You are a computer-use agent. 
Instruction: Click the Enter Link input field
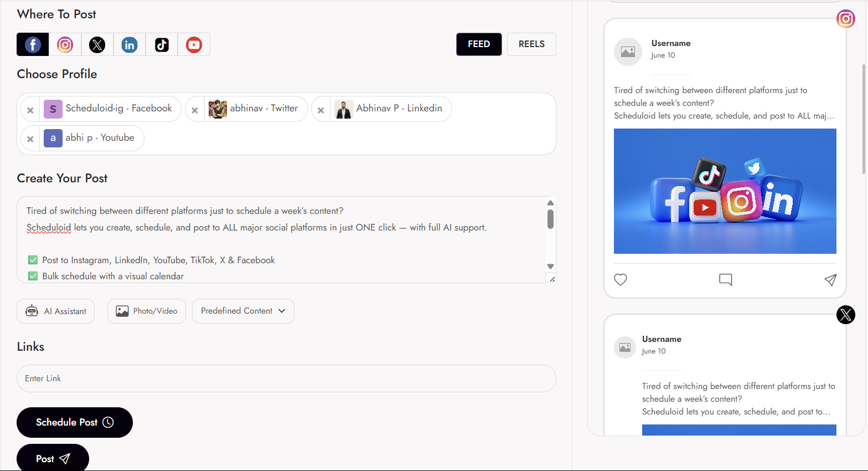coord(286,378)
